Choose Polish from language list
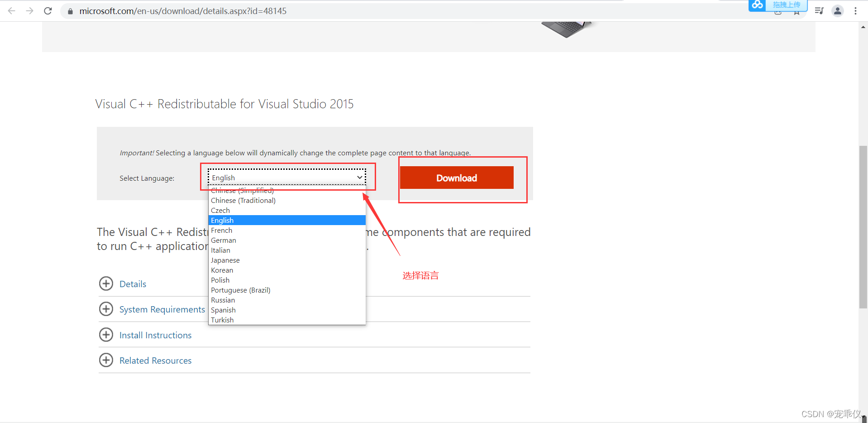 287,280
